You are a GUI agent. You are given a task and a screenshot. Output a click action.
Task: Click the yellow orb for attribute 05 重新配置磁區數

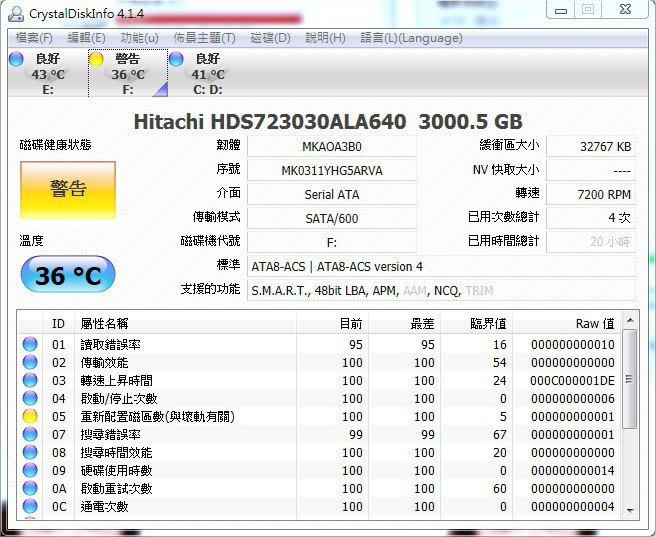coord(30,416)
